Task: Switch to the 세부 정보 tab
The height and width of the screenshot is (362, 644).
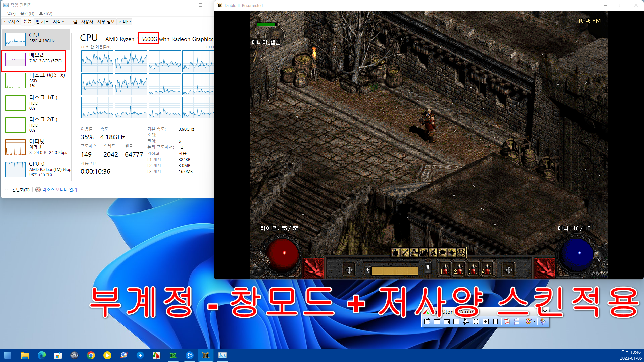Action: (x=106, y=22)
